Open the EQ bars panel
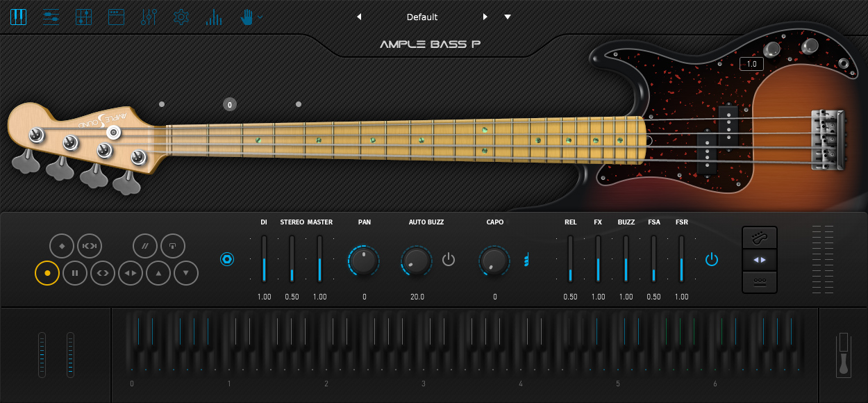Screen dimensions: 868x403 point(213,17)
